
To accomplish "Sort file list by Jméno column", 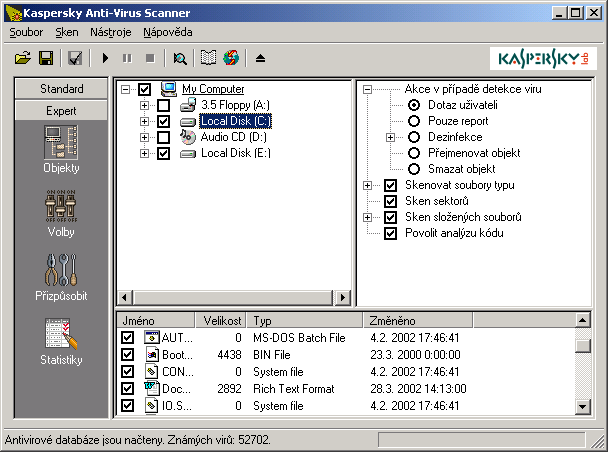I will [156, 321].
